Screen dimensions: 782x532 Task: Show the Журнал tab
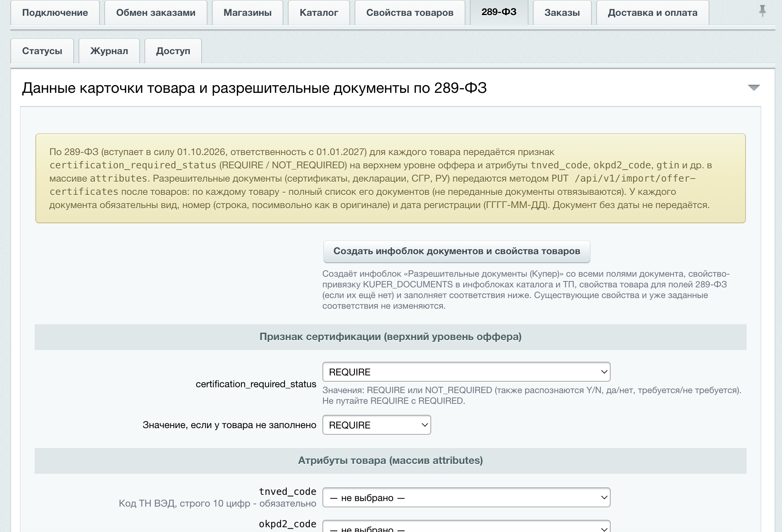coord(109,51)
